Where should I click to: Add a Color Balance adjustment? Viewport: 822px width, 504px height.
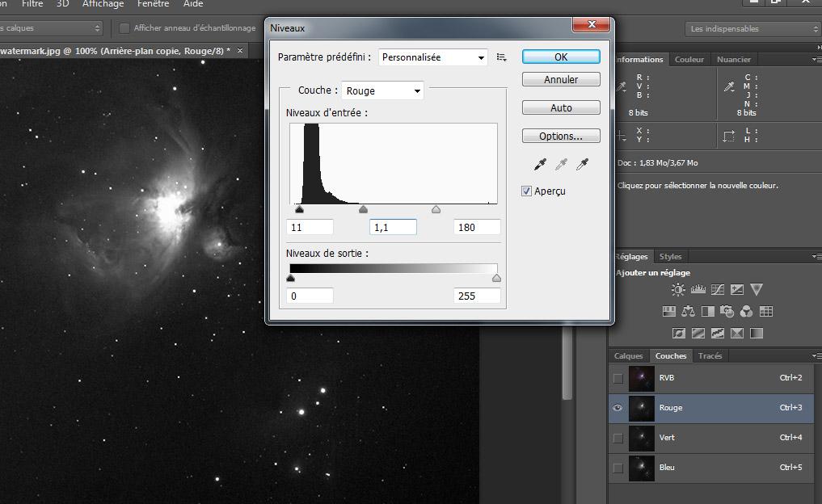click(689, 312)
